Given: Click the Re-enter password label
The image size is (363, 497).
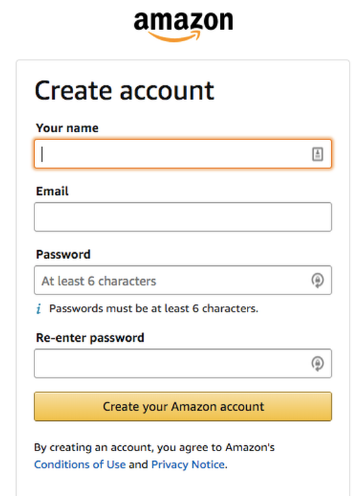Looking at the screenshot, I should click(90, 338).
